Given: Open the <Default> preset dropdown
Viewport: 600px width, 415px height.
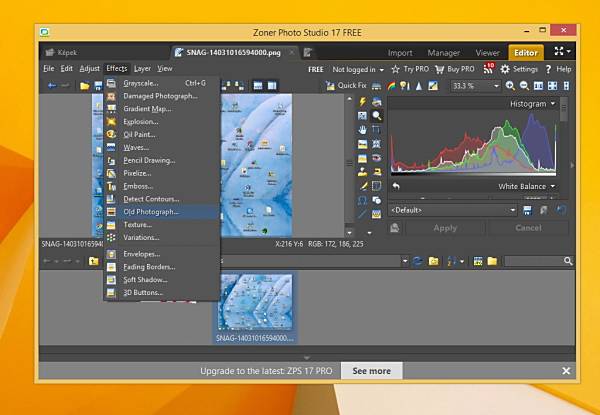Looking at the screenshot, I should point(513,210).
